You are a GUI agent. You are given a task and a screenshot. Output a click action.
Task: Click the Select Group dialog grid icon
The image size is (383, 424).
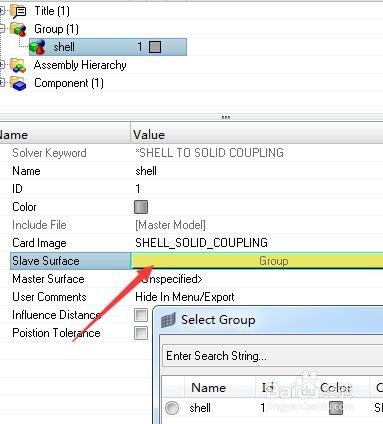tap(168, 320)
